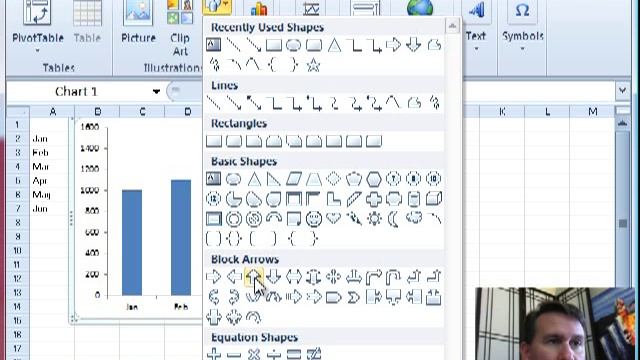Screen dimensions: 640x360
Task: Select the Up-Down Arrow block shape
Action: coord(313,277)
